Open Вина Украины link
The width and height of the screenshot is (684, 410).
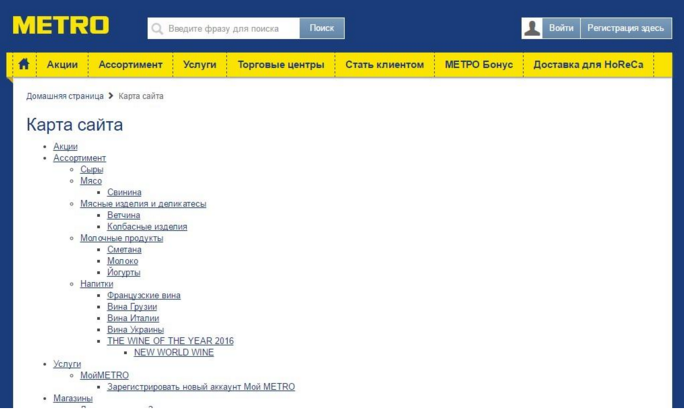tap(136, 330)
